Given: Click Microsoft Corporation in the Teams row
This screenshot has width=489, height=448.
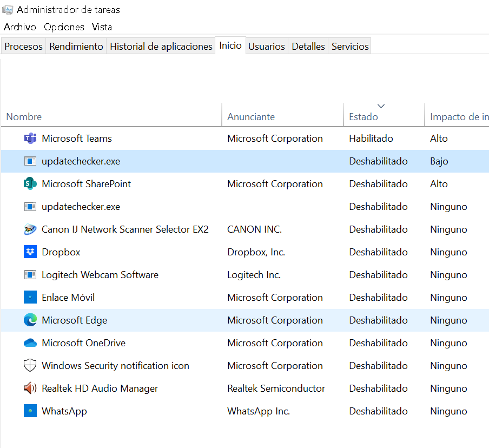Looking at the screenshot, I should (x=275, y=138).
